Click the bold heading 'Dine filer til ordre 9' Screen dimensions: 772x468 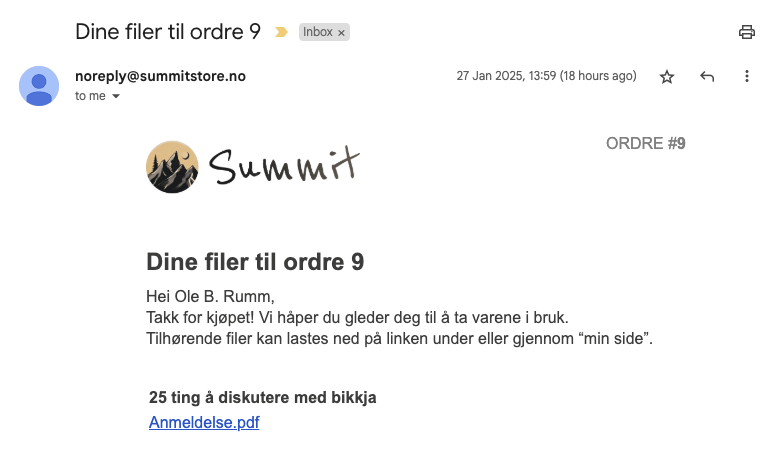coord(255,262)
